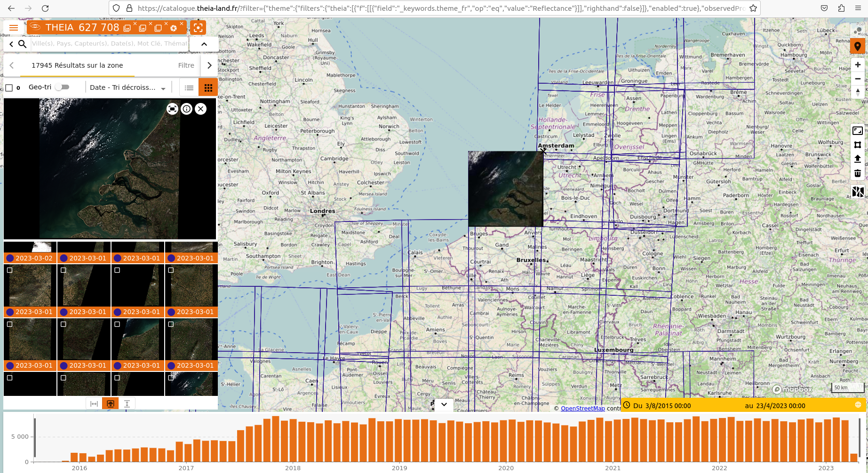Click the camera shutter filter icon in THEIA bar

[174, 28]
